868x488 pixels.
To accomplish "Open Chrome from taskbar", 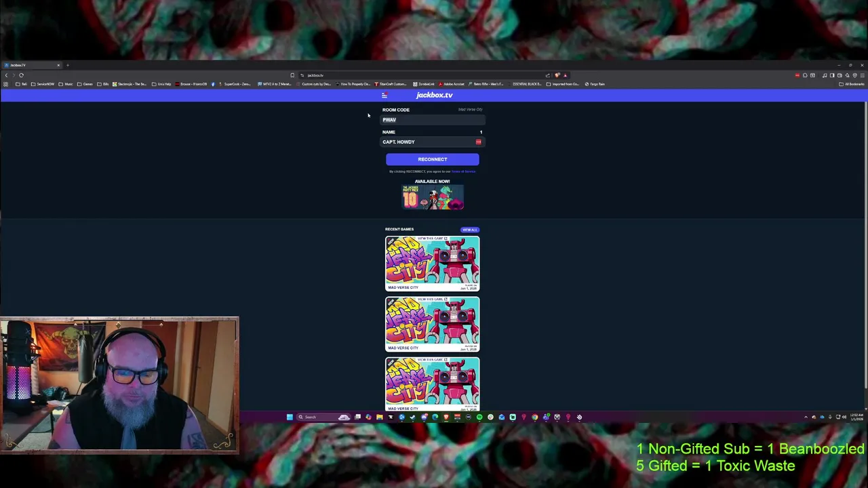I will (x=535, y=417).
